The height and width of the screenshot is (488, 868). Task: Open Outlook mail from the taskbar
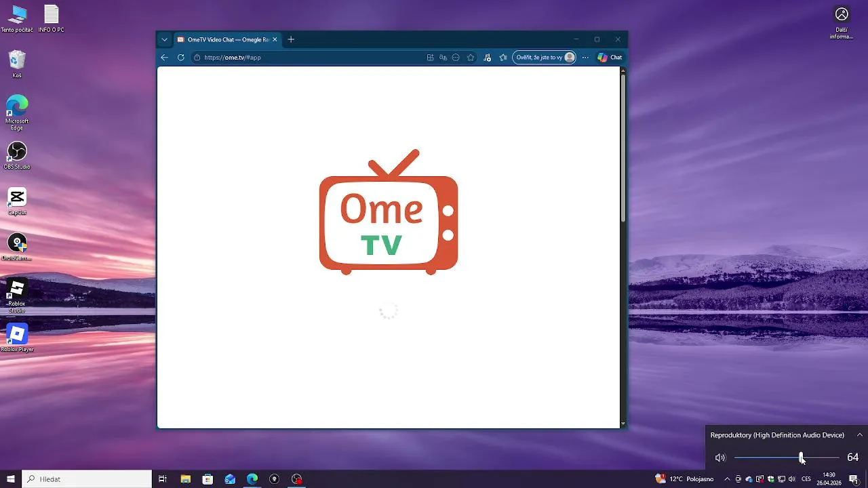230,479
